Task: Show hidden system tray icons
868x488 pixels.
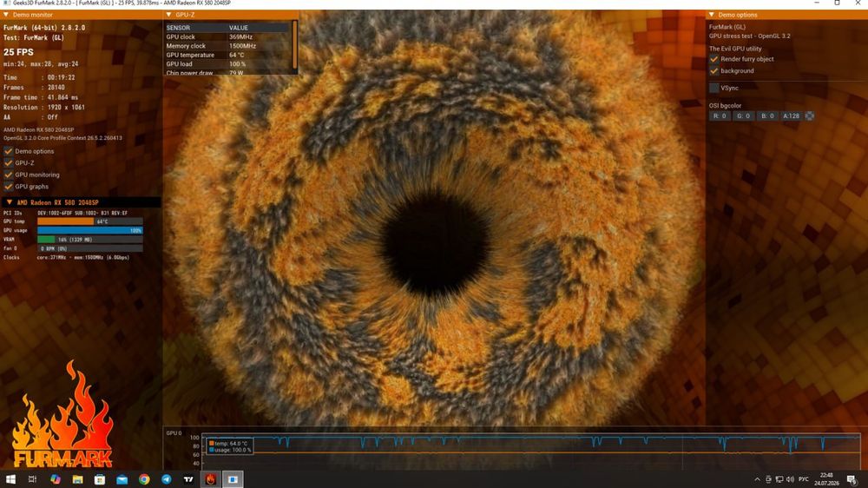Action: click(x=757, y=479)
